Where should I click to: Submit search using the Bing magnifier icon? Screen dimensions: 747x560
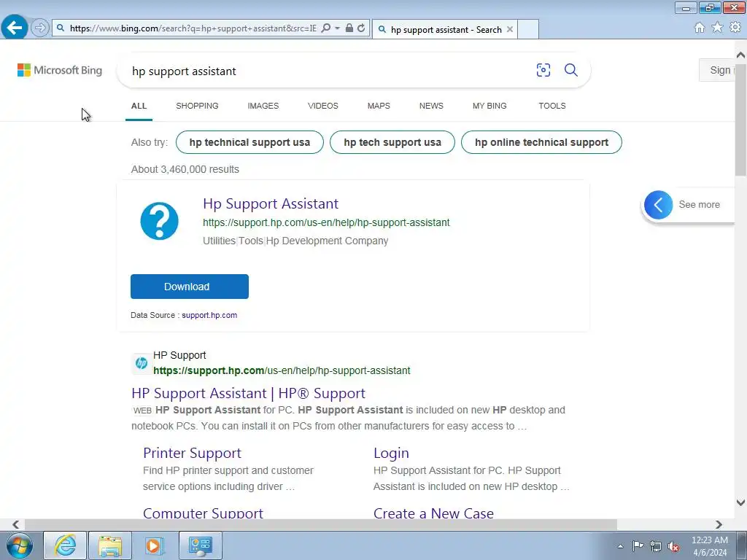[570, 70]
